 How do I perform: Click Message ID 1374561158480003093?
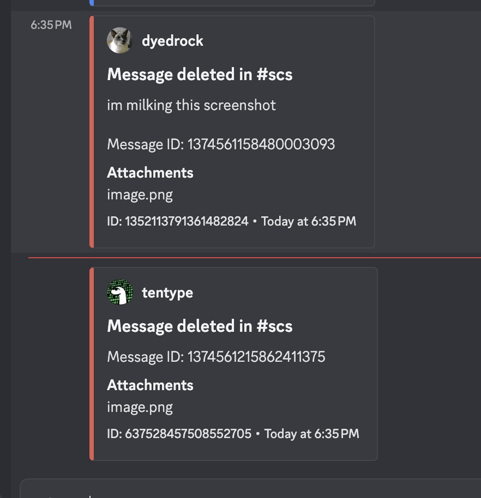click(221, 144)
